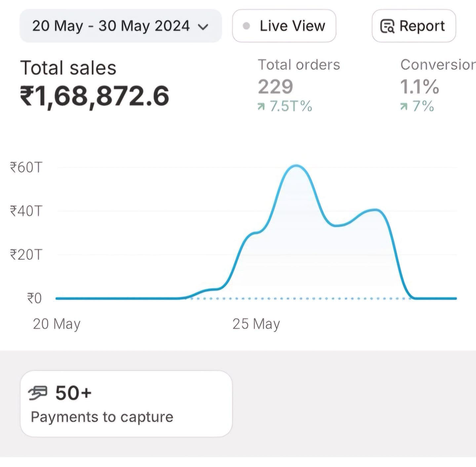The width and height of the screenshot is (476, 467).
Task: Click the Report magnifier document icon
Action: click(x=387, y=26)
